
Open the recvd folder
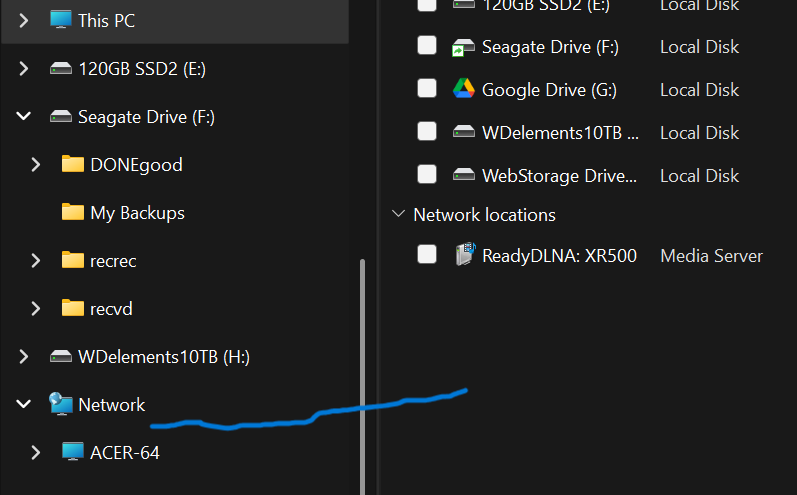(111, 308)
